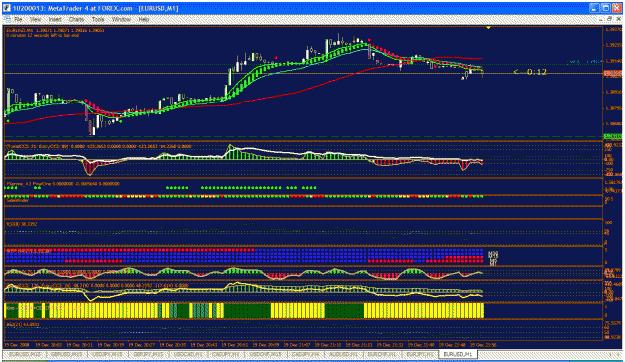Click the red current price label on price axis
Screen dimensions: 625x362
pos(613,74)
